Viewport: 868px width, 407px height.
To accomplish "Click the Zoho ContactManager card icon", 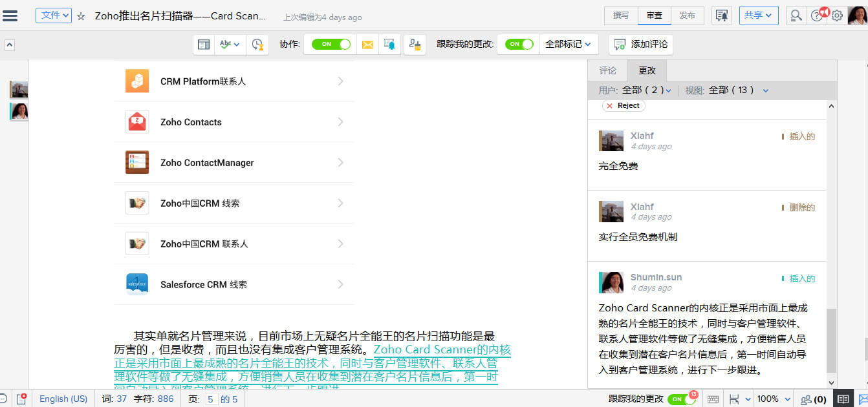I will point(137,162).
